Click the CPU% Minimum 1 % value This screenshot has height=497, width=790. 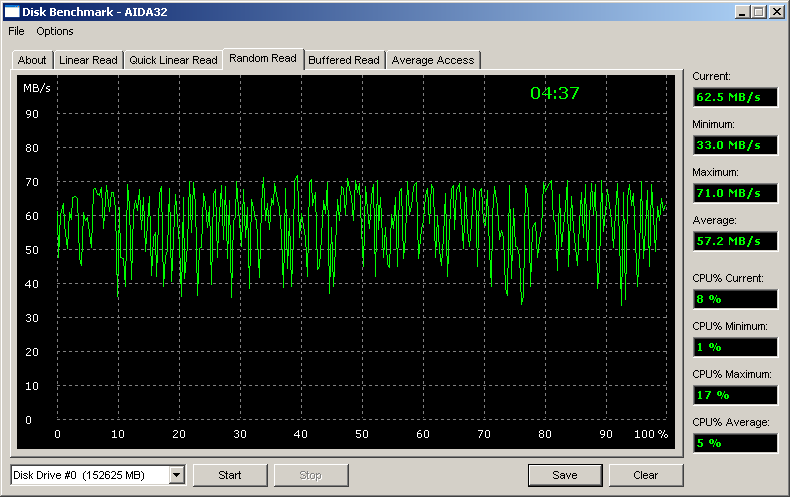(736, 347)
